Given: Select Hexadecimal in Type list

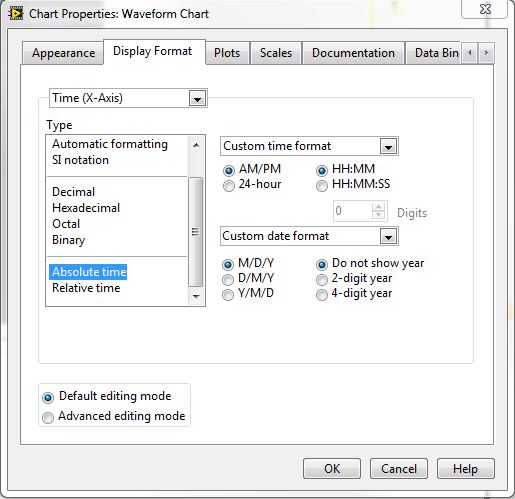Looking at the screenshot, I should point(86,208).
